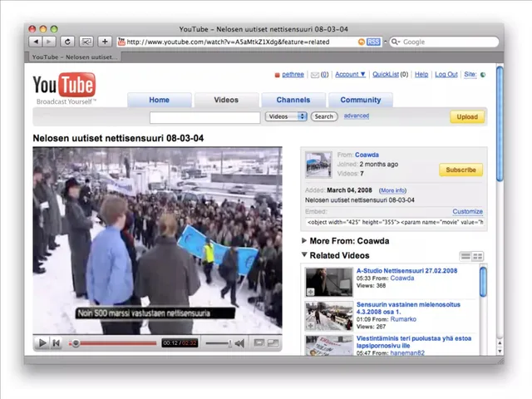532x399 pixels.
Task: Click the YouTube search text field
Action: tap(205, 118)
